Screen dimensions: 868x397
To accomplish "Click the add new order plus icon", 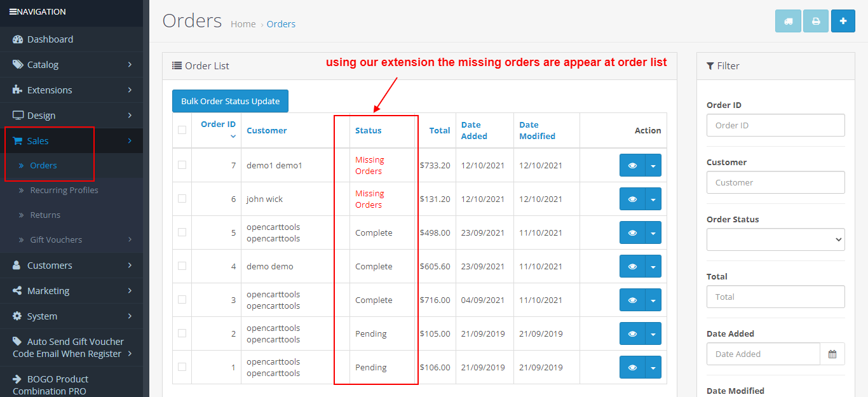I will pos(843,21).
